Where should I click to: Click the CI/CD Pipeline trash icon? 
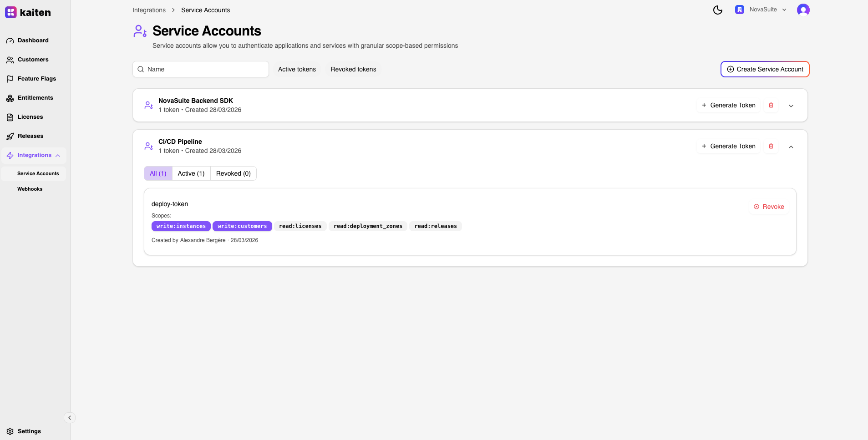(771, 146)
